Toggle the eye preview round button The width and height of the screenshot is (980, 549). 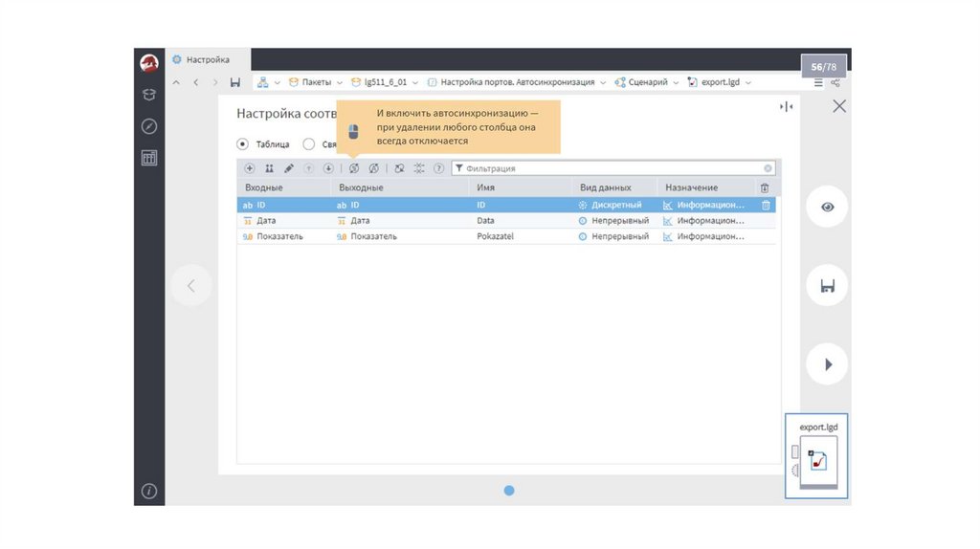[x=827, y=207]
